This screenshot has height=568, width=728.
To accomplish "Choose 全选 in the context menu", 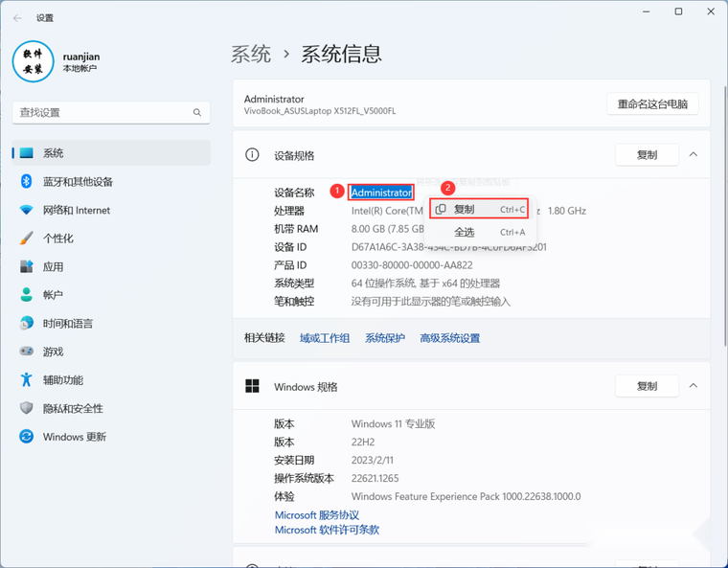I will click(x=480, y=232).
